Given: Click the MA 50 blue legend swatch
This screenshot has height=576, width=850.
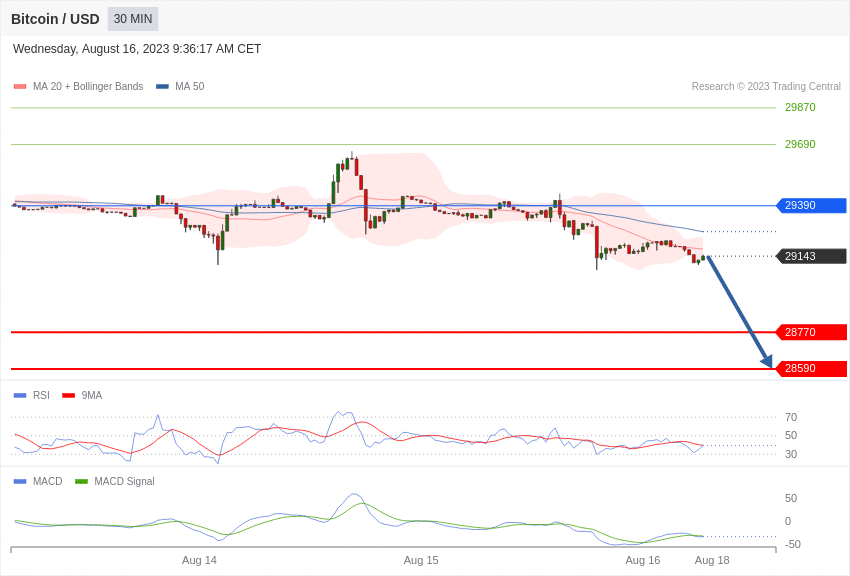Looking at the screenshot, I should [162, 87].
